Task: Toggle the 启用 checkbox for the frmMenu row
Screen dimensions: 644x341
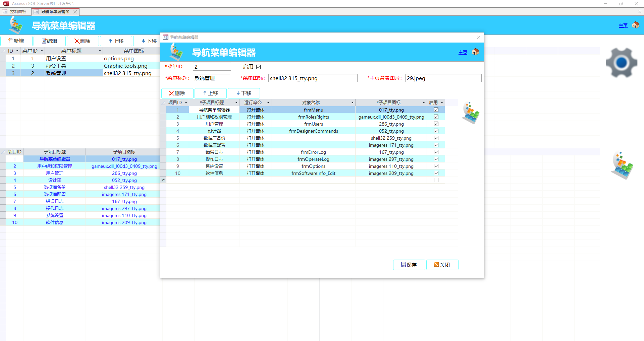Action: [436, 110]
